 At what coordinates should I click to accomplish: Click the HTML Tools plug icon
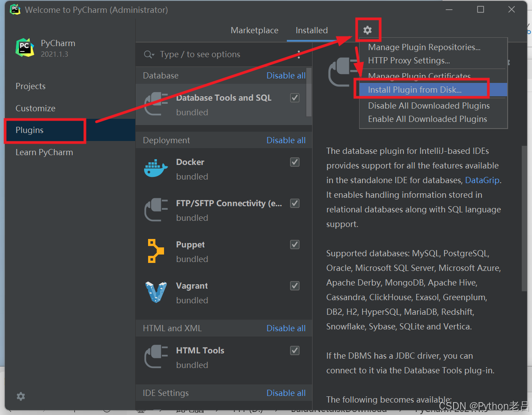coord(156,357)
